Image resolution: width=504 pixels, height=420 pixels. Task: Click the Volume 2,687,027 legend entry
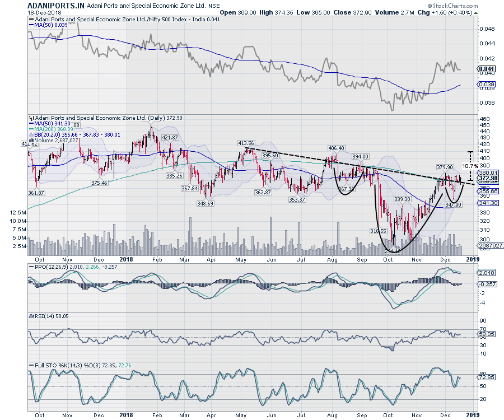click(53, 141)
